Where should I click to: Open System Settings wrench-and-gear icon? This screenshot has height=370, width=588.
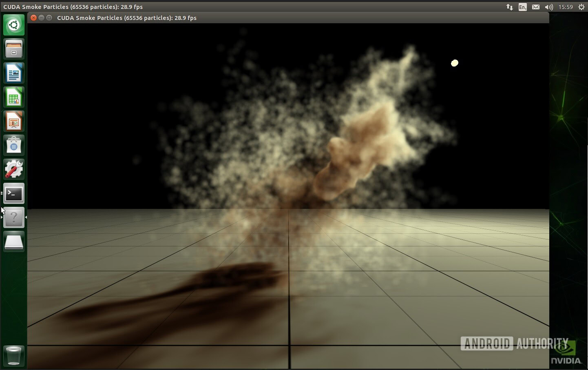(14, 169)
